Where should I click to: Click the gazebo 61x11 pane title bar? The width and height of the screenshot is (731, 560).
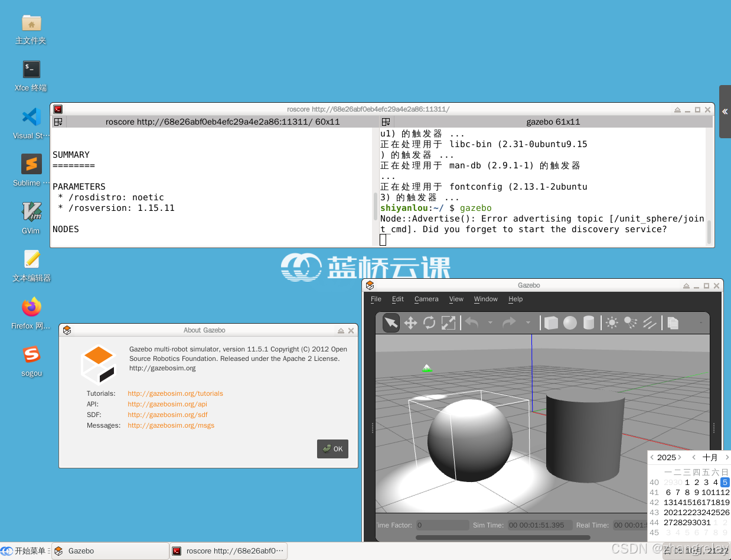(x=553, y=122)
